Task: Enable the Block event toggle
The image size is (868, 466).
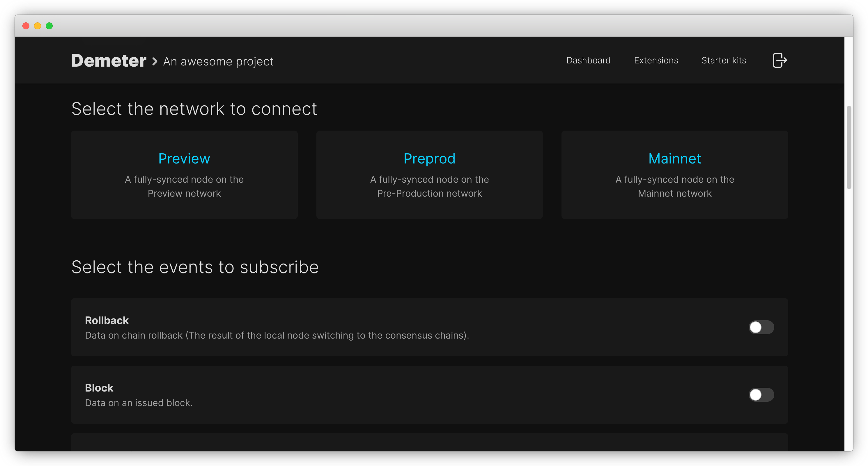Action: click(x=761, y=395)
